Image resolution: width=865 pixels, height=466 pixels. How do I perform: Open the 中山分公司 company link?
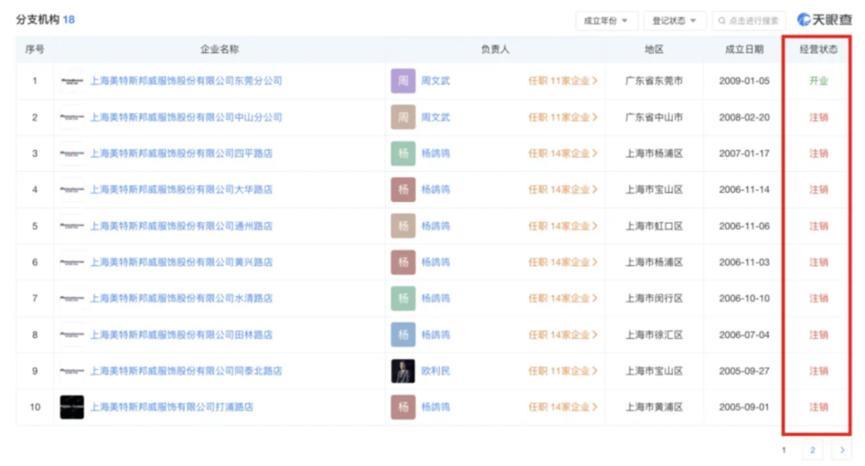coord(186,117)
